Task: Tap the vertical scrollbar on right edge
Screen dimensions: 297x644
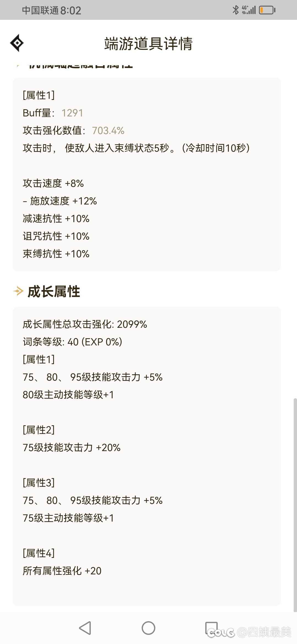Action: click(x=295, y=505)
